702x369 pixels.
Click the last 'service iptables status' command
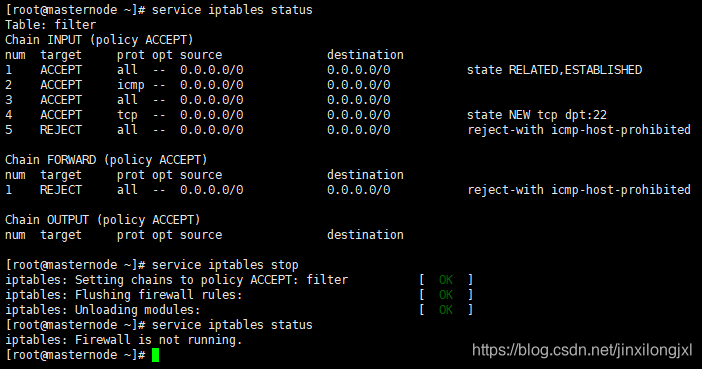232,325
